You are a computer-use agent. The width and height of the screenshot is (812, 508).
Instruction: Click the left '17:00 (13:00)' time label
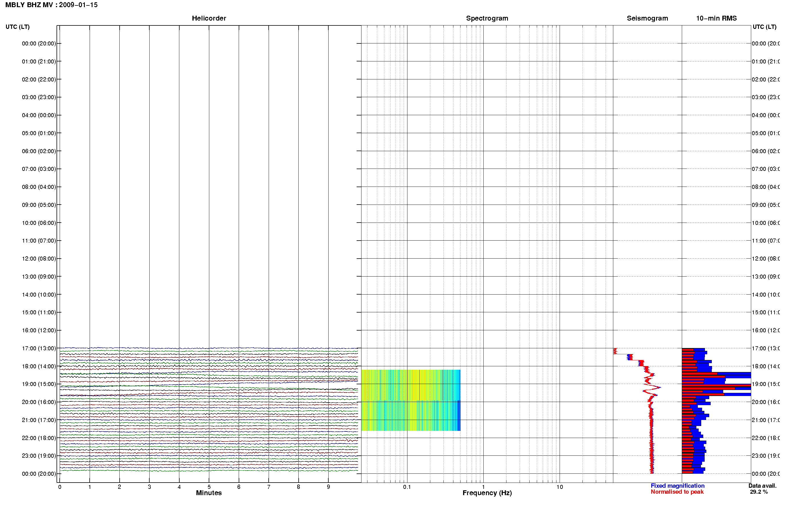39,348
